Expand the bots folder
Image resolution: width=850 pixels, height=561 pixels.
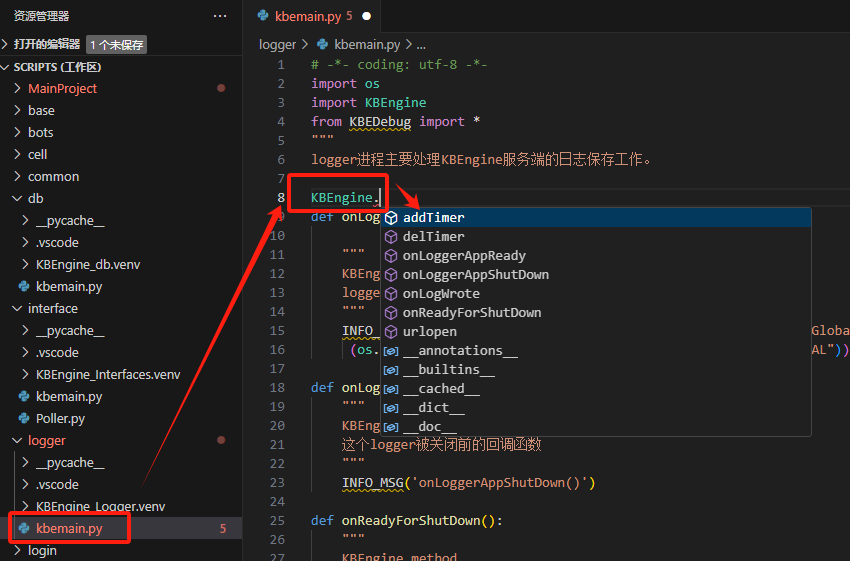coord(17,132)
